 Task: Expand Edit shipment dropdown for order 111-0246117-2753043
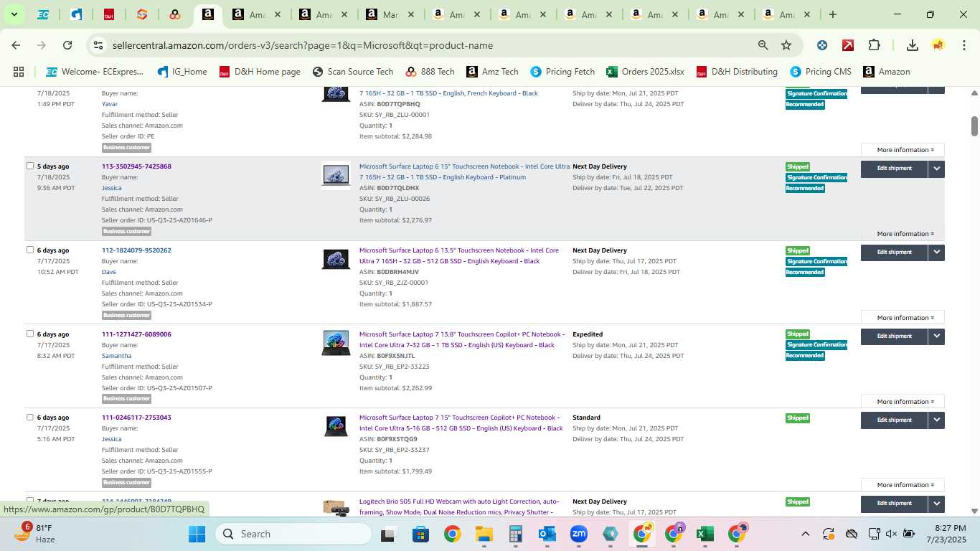click(x=936, y=420)
